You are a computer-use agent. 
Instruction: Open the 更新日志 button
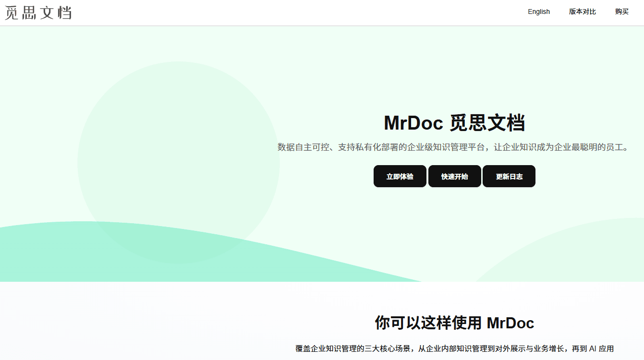(509, 176)
